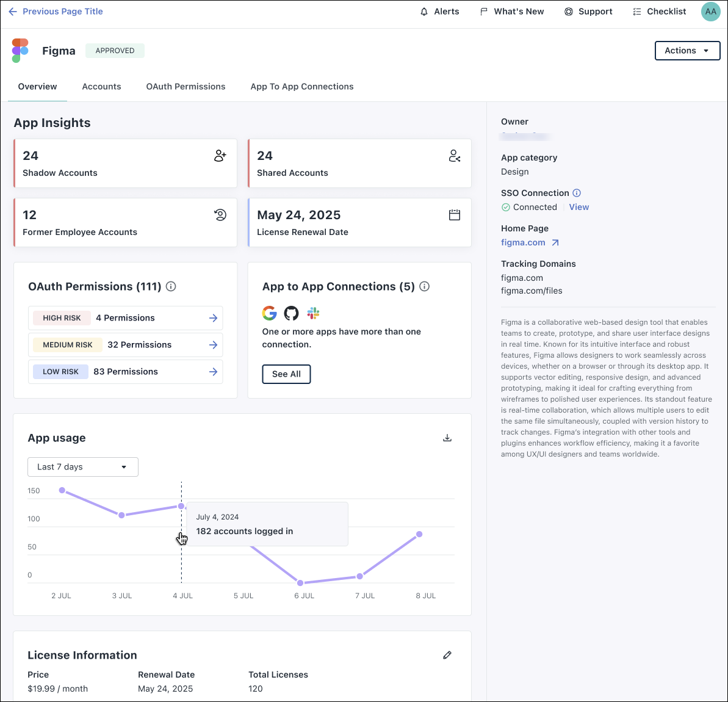The height and width of the screenshot is (702, 728).
Task: Click the License Information renewal date value
Action: (165, 689)
